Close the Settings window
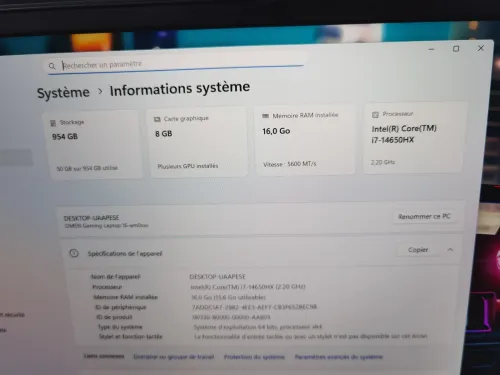500x375 pixels. [481, 48]
